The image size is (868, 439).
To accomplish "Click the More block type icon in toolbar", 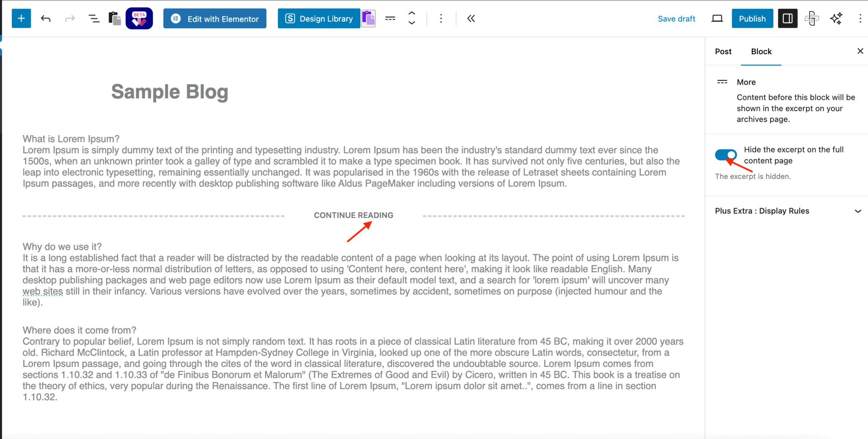I will pos(390,19).
